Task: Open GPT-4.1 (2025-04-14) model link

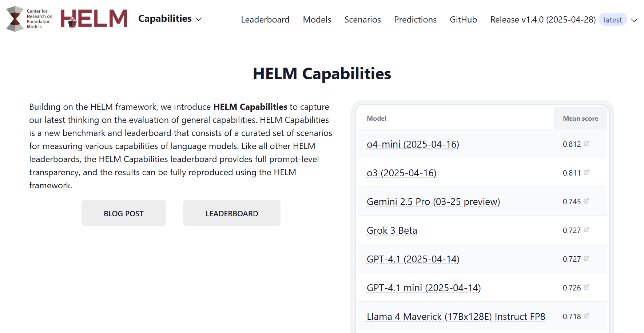Action: pyautogui.click(x=413, y=259)
